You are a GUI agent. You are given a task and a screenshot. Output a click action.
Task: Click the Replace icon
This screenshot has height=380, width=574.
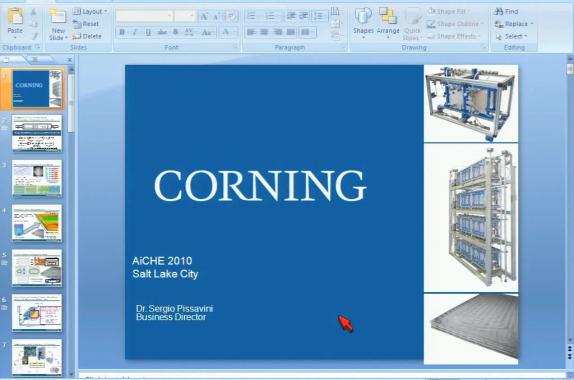(499, 24)
